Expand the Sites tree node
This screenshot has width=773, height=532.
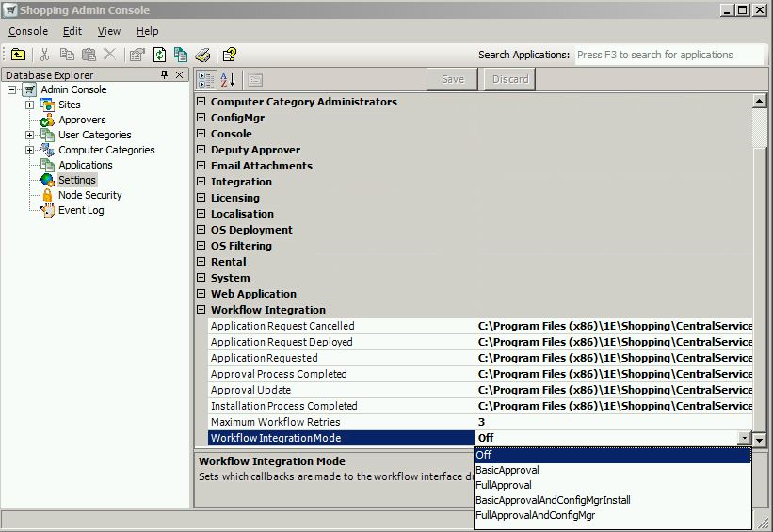29,105
